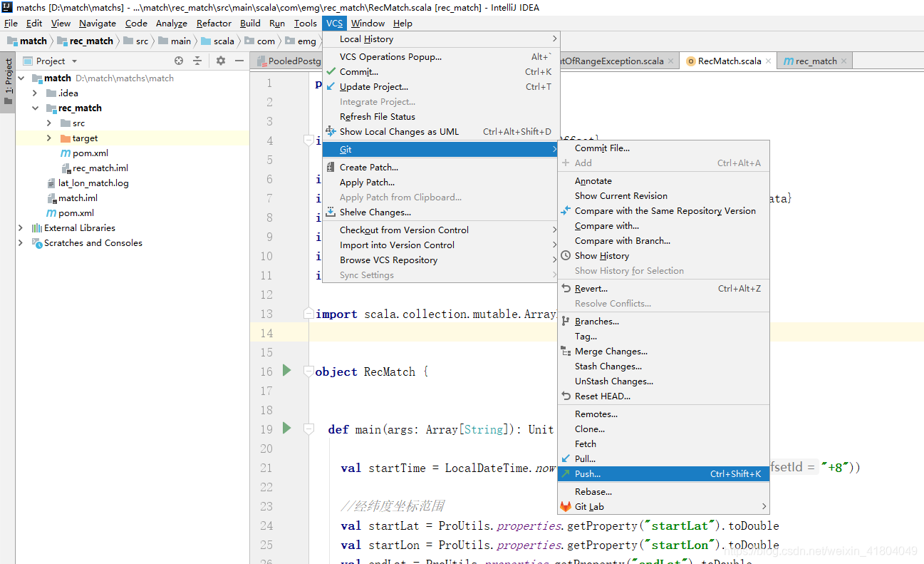Toggle fold marker at line 13 import

[308, 314]
